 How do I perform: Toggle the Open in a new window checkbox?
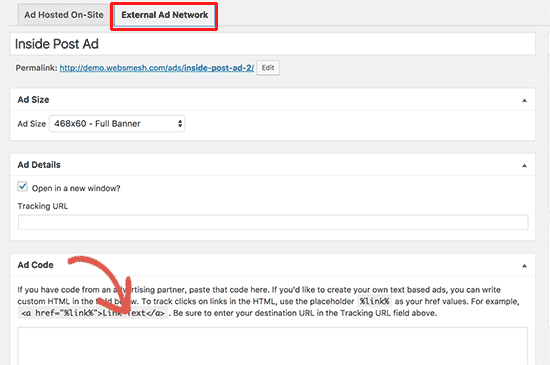(22, 186)
